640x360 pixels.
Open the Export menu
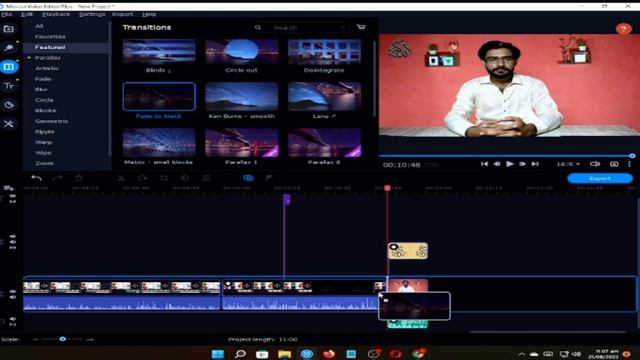point(122,14)
